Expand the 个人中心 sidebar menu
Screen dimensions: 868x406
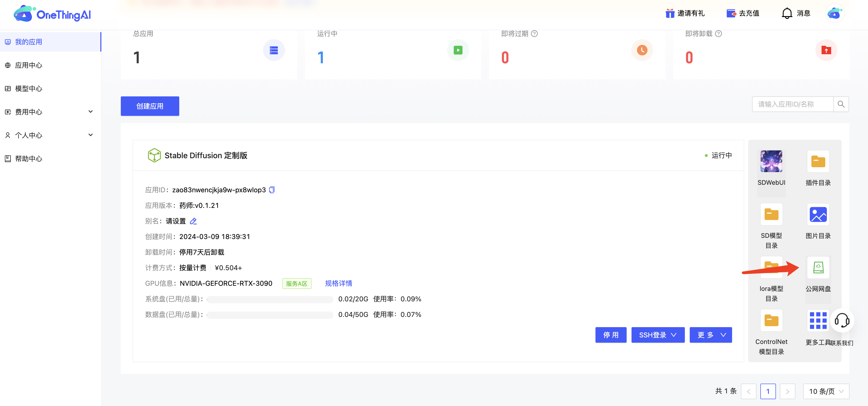(90, 135)
